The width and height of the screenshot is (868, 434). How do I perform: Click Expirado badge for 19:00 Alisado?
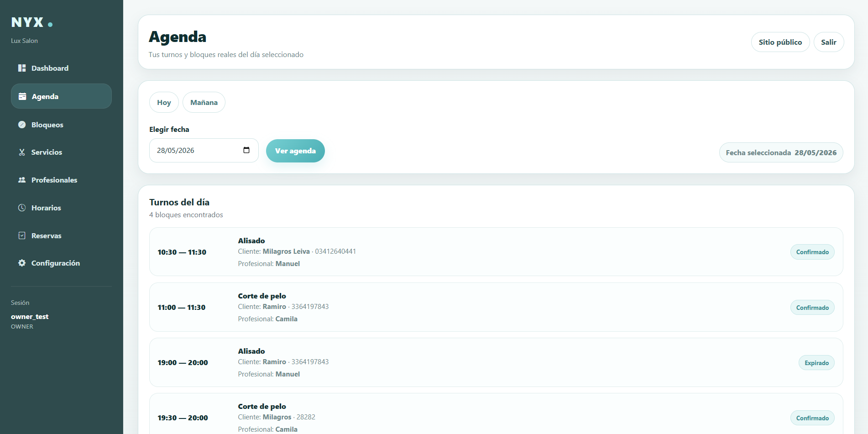tap(816, 363)
